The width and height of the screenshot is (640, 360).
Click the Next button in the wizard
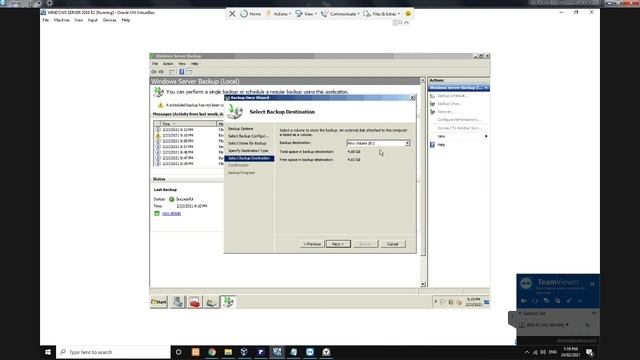pos(338,244)
